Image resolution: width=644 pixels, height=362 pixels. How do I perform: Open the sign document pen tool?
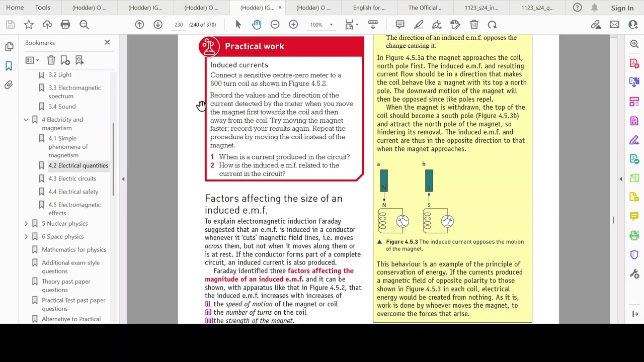(437, 25)
